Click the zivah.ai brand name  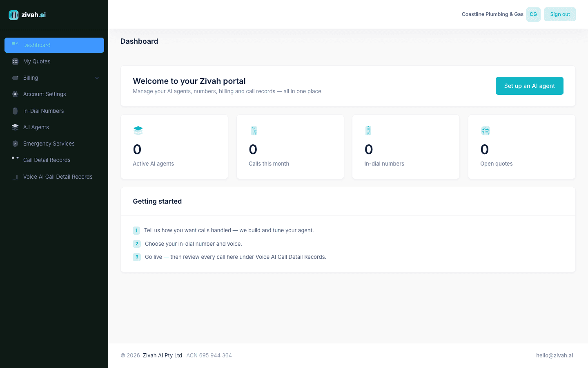point(33,15)
